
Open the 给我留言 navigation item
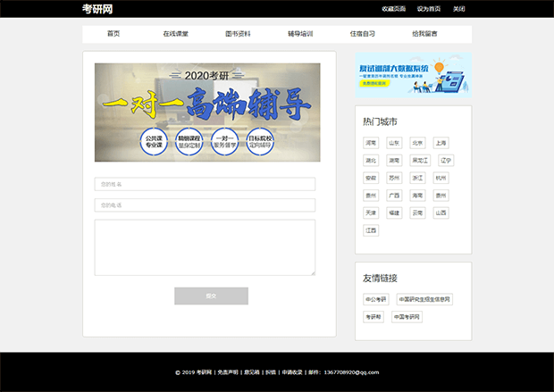click(x=424, y=34)
